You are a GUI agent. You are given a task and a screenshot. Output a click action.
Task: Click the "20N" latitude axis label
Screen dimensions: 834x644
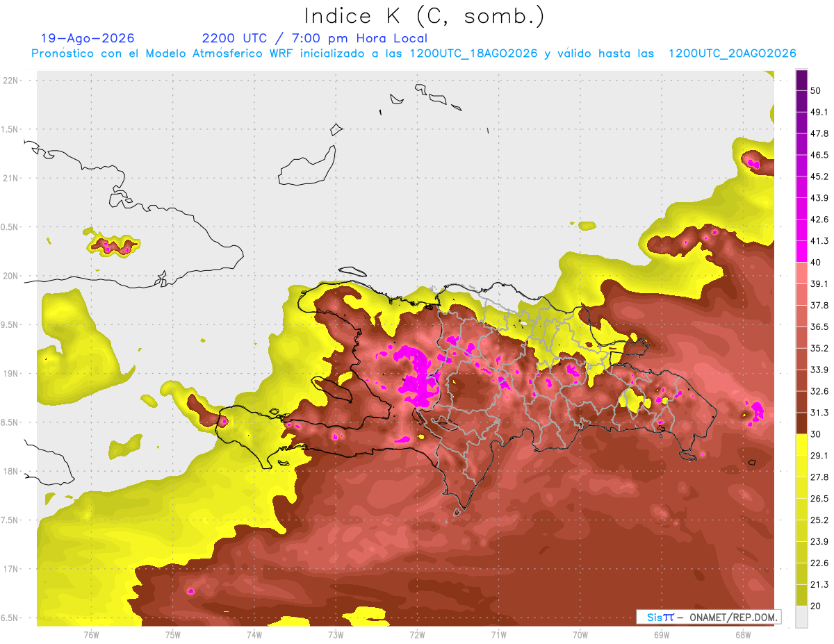pyautogui.click(x=11, y=276)
